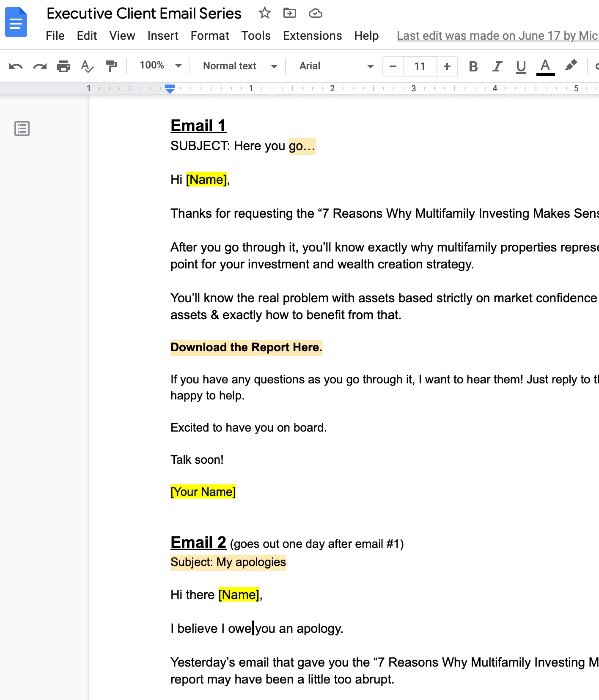The height and width of the screenshot is (700, 599).
Task: Click [Name] in the Hi greeting of Email 1
Action: tap(206, 180)
